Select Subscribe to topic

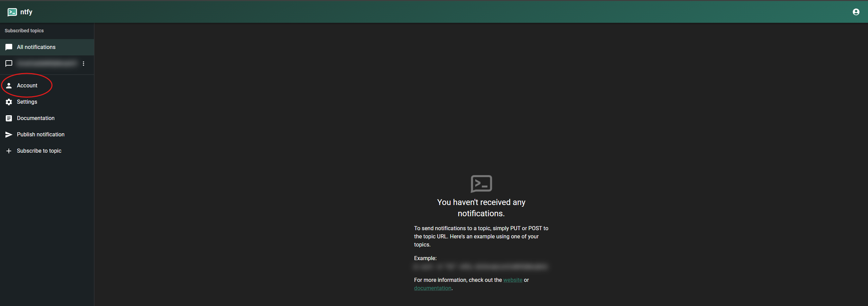(47, 151)
